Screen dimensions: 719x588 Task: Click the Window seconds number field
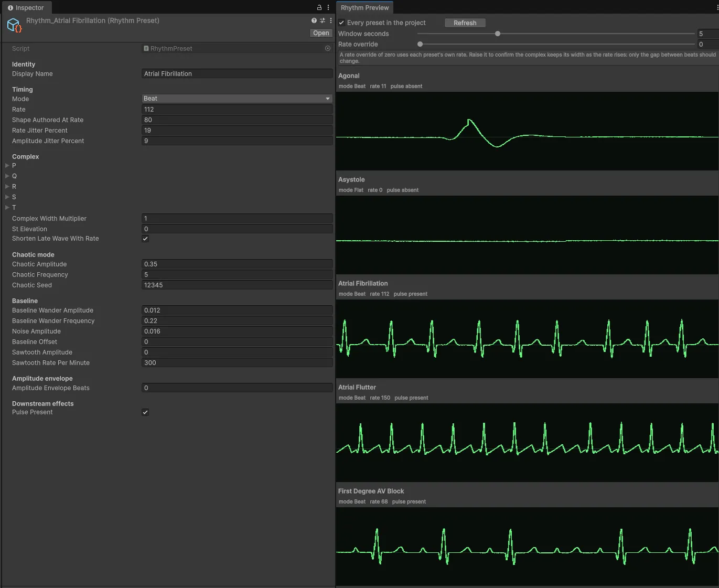[708, 34]
